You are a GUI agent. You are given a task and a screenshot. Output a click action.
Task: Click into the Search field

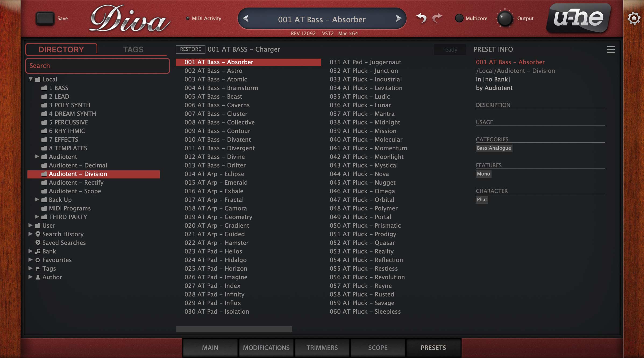[x=97, y=66]
